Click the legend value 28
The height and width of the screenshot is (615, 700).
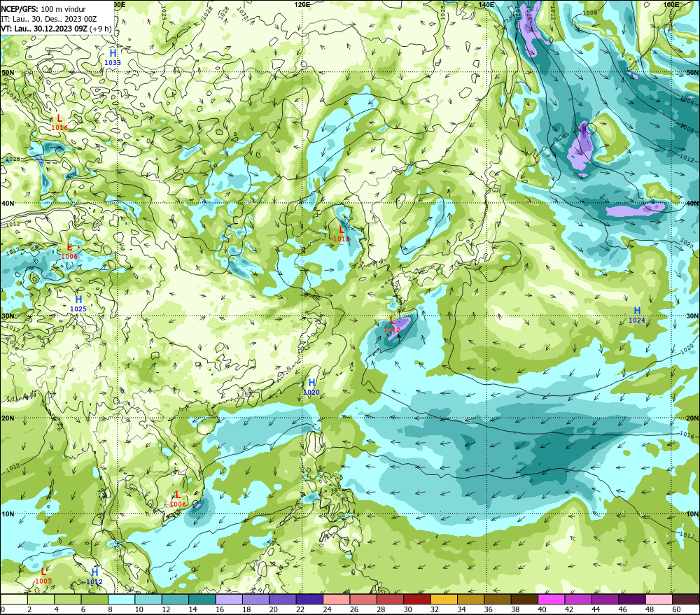(x=381, y=609)
